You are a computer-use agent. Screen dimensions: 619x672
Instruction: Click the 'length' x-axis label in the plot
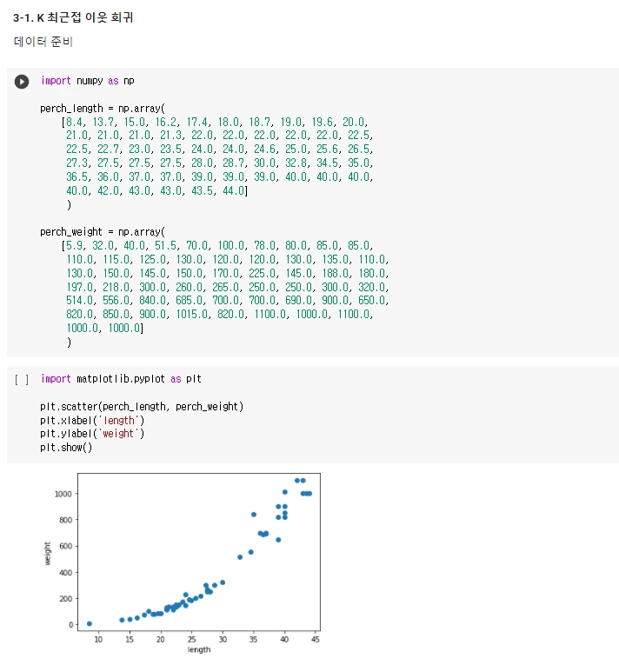click(x=199, y=649)
